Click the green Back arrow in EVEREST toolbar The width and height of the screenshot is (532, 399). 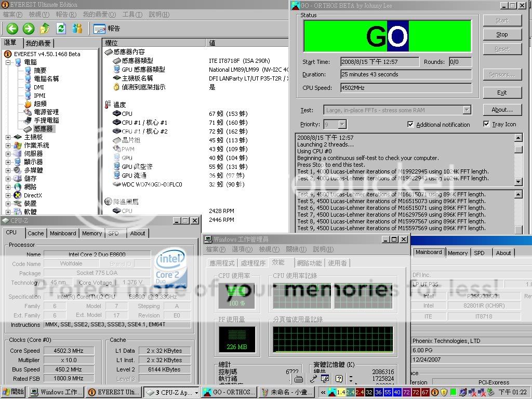click(12, 29)
